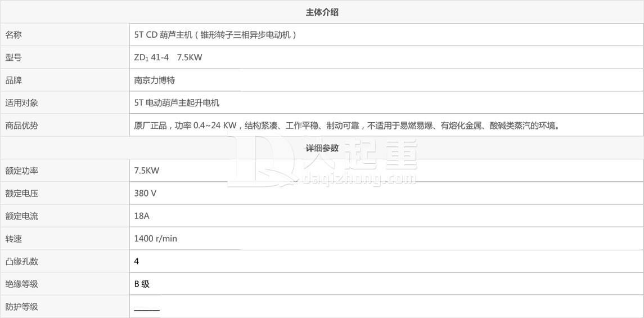Image resolution: width=644 pixels, height=318 pixels.
Task: Click the 额定功率 label cell
Action: point(65,171)
